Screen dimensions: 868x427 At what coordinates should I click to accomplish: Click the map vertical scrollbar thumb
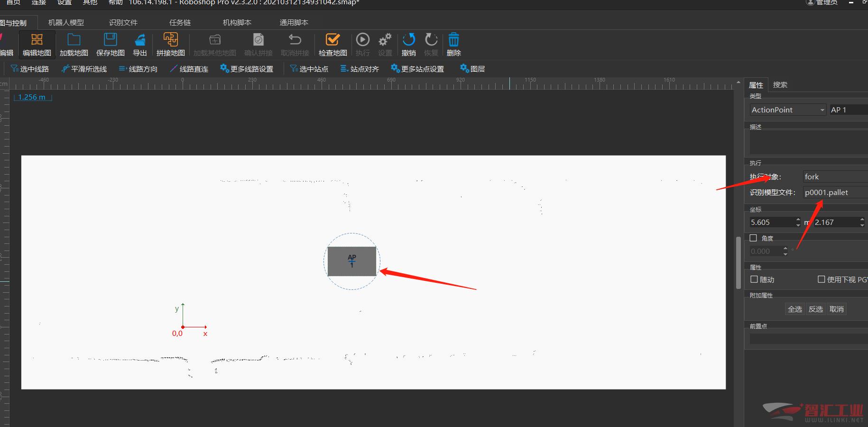click(739, 262)
